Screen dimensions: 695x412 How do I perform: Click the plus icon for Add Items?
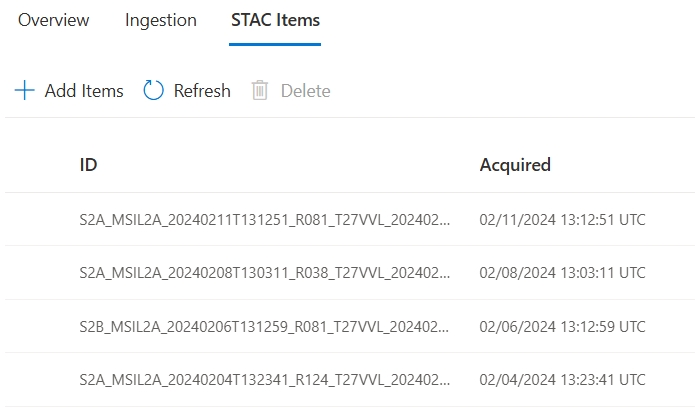click(x=24, y=91)
